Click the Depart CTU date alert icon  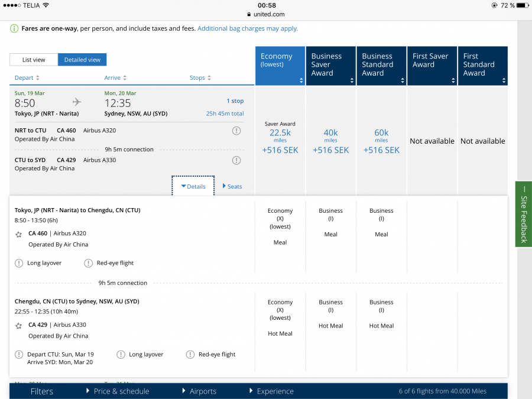pyautogui.click(x=19, y=355)
